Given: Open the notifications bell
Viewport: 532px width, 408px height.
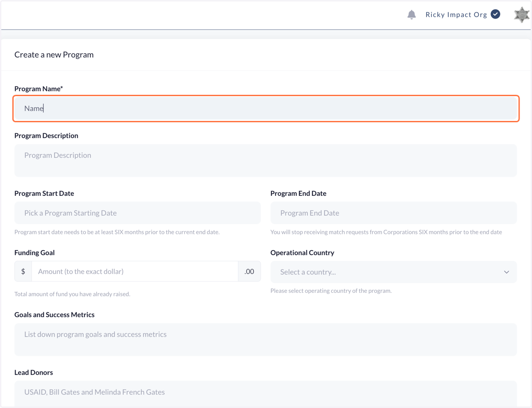Looking at the screenshot, I should point(411,15).
